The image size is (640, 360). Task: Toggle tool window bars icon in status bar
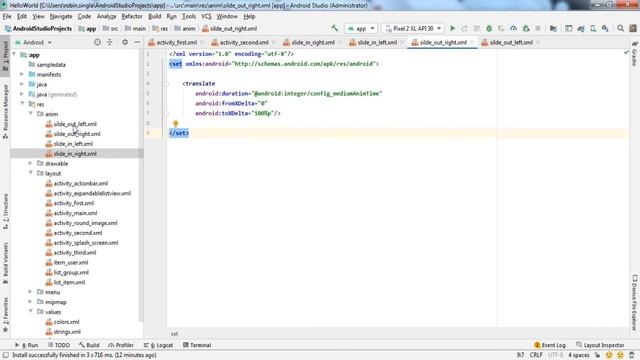click(6, 355)
